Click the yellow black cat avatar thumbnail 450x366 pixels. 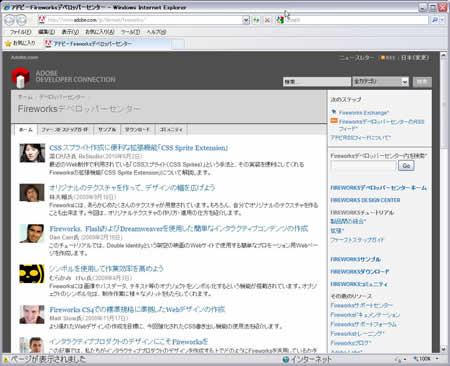click(x=32, y=274)
